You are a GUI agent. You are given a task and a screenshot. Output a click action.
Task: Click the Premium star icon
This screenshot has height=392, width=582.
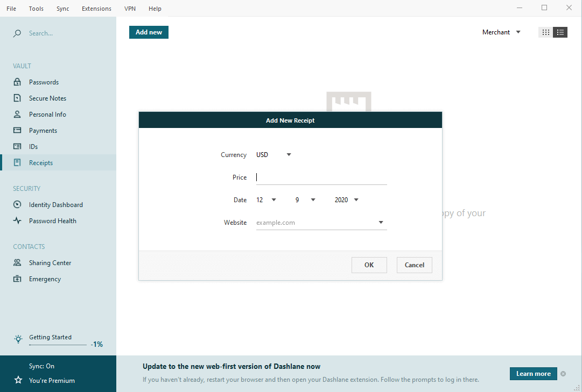18,380
